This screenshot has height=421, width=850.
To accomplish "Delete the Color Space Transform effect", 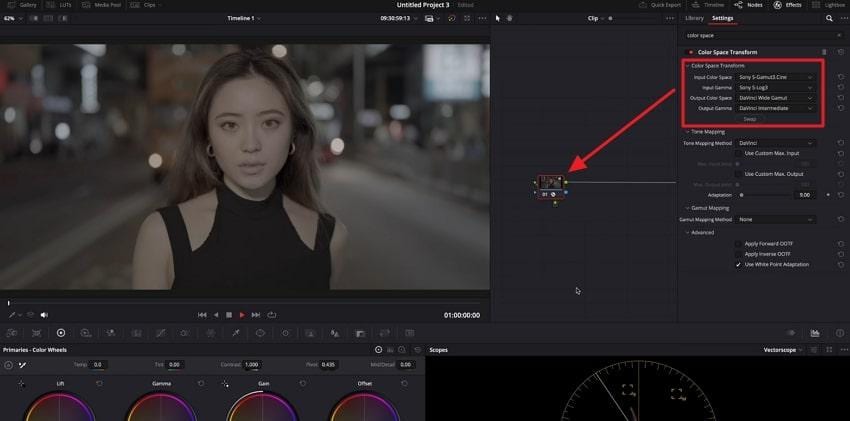I will 824,53.
